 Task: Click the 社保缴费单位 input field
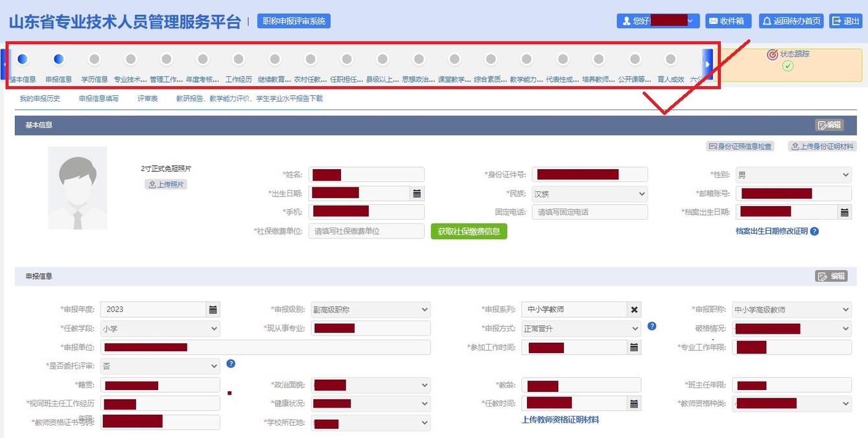click(366, 231)
